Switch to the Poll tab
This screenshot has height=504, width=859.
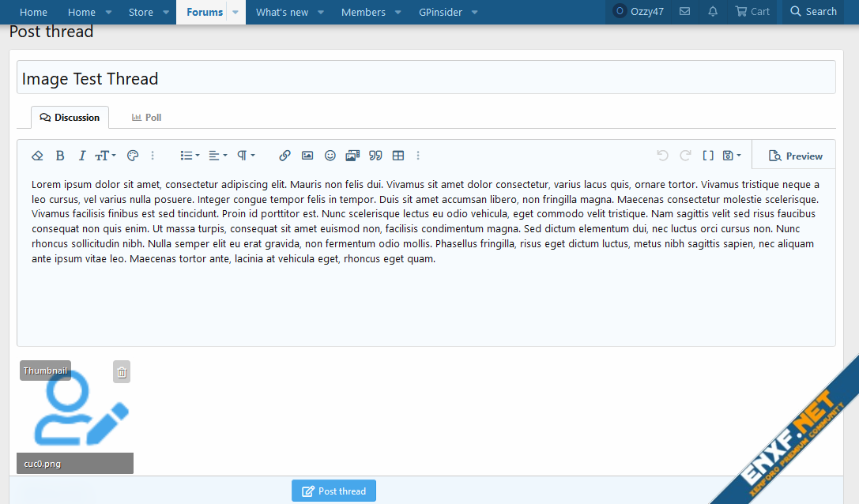[146, 118]
